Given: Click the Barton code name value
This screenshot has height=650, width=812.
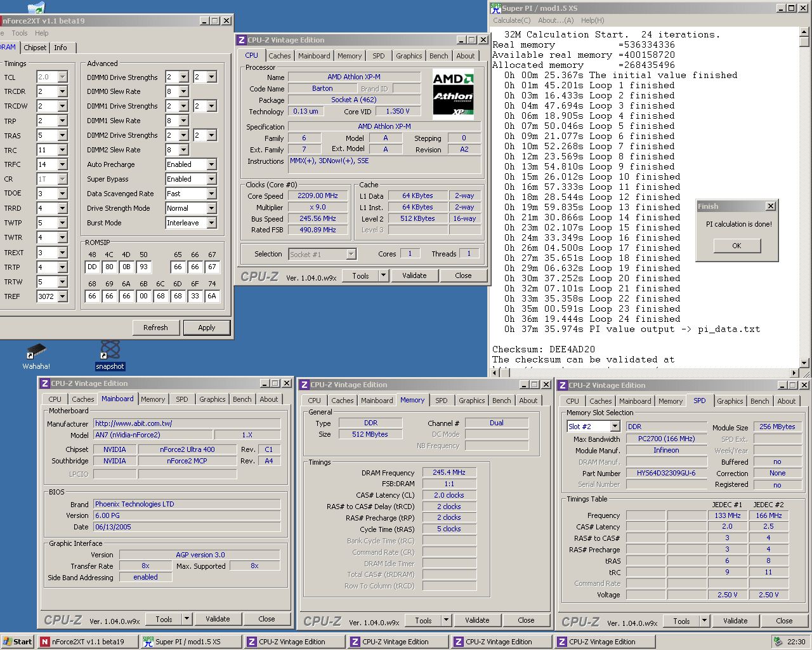Looking at the screenshot, I should 322,89.
